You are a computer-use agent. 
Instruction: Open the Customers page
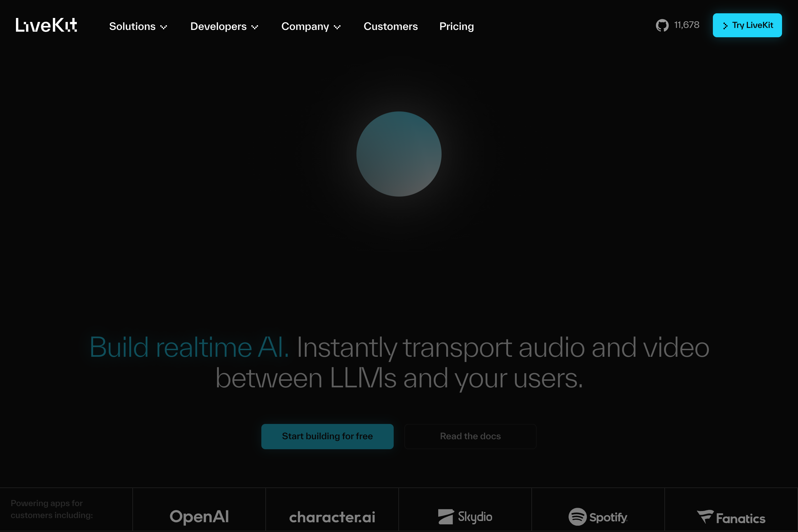[390, 27]
